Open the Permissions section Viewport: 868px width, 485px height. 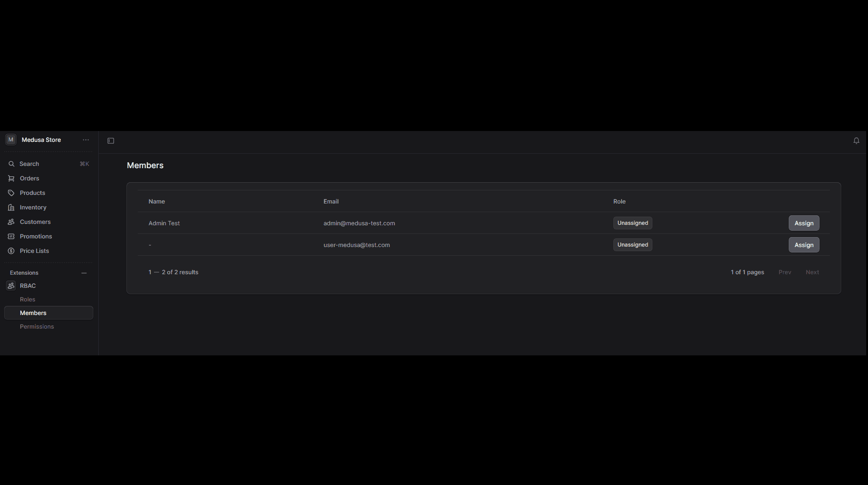(37, 326)
